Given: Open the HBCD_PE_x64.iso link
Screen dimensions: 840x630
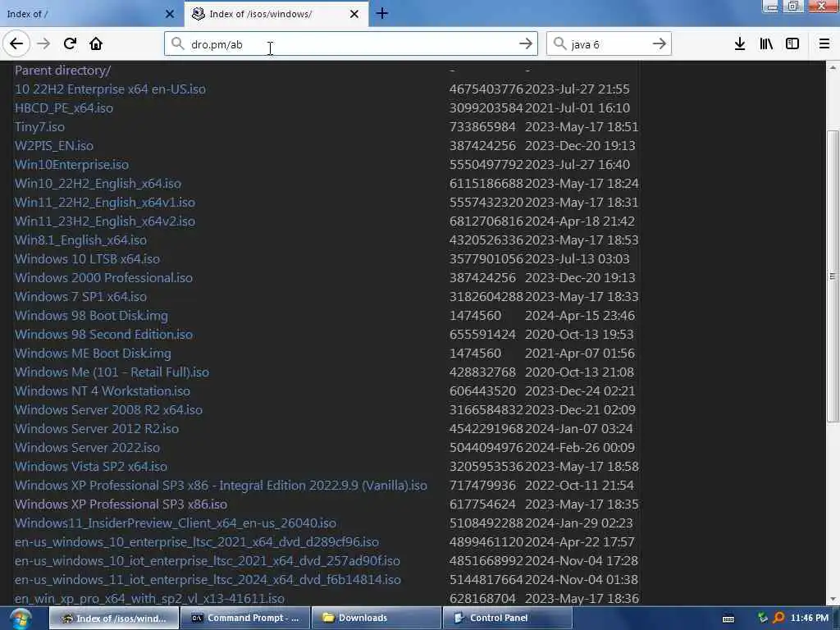Looking at the screenshot, I should click(64, 108).
